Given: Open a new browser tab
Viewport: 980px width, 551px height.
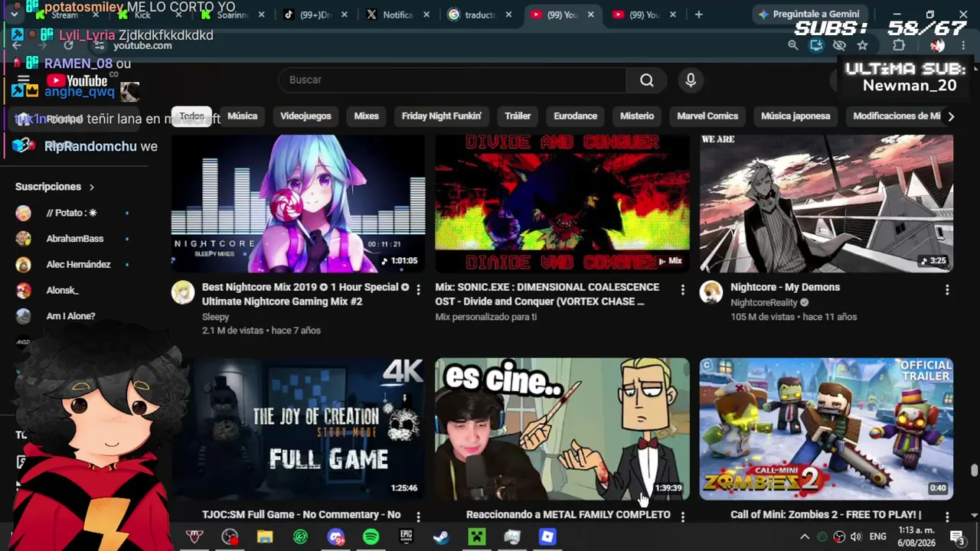Looking at the screenshot, I should [698, 15].
